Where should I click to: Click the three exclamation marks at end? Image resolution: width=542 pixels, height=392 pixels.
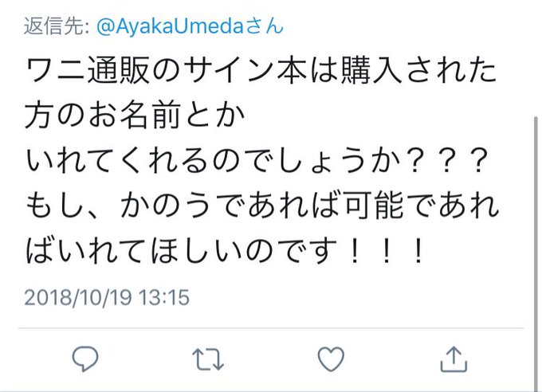point(387,251)
